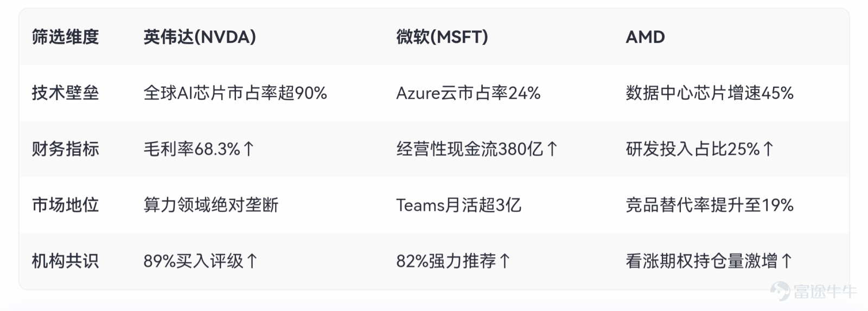Screen dimensions: 868x311
Task: Select the Azure云市占率24% cell
Action: (468, 93)
